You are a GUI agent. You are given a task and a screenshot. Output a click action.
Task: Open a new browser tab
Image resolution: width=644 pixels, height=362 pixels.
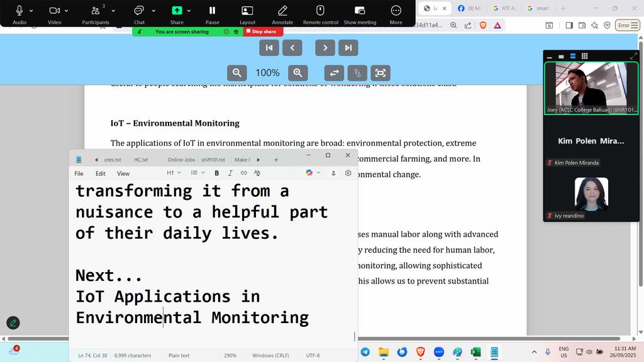click(563, 8)
